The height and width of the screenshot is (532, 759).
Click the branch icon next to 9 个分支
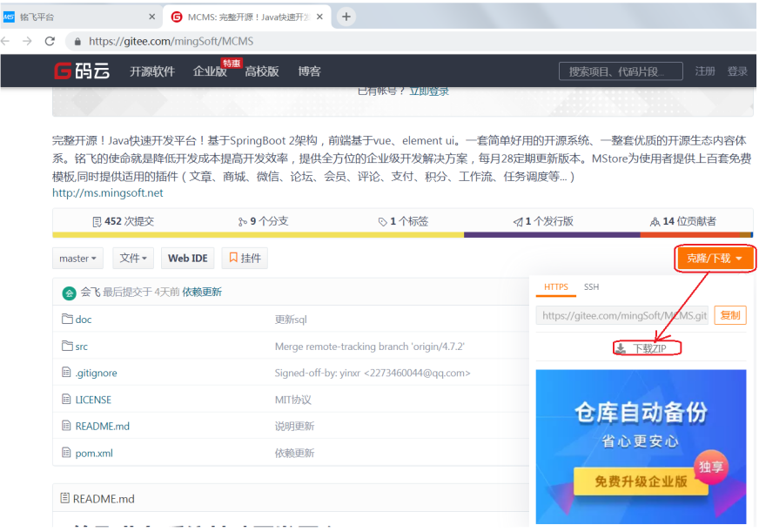[x=243, y=222]
